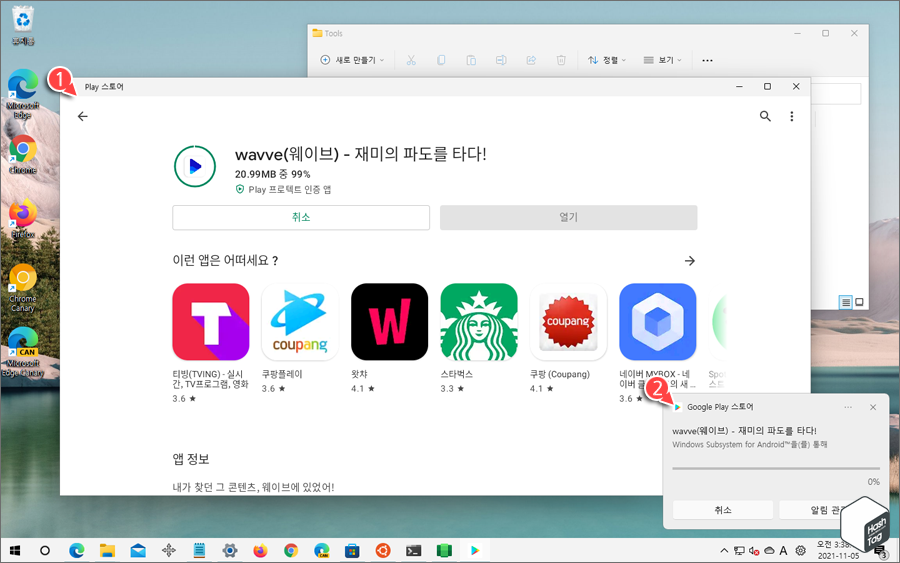The image size is (900, 563).
Task: Click the wavve app icon with download ring
Action: 195,166
